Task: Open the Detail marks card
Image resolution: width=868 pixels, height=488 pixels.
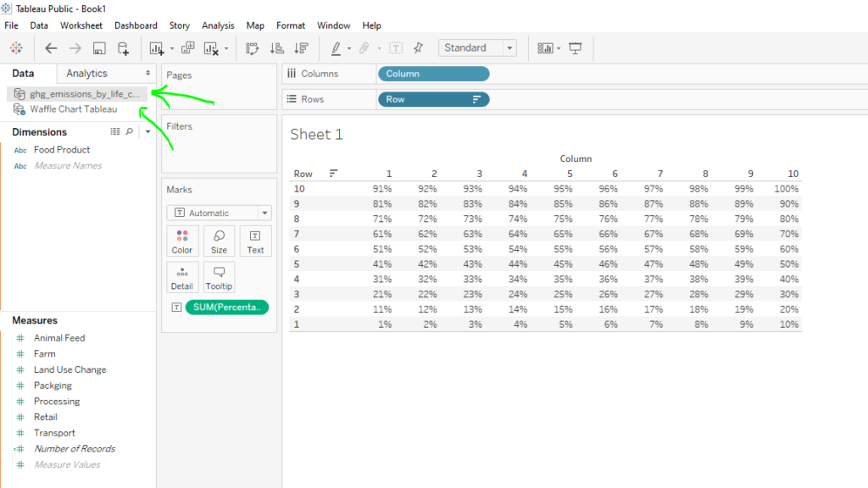Action: click(182, 277)
